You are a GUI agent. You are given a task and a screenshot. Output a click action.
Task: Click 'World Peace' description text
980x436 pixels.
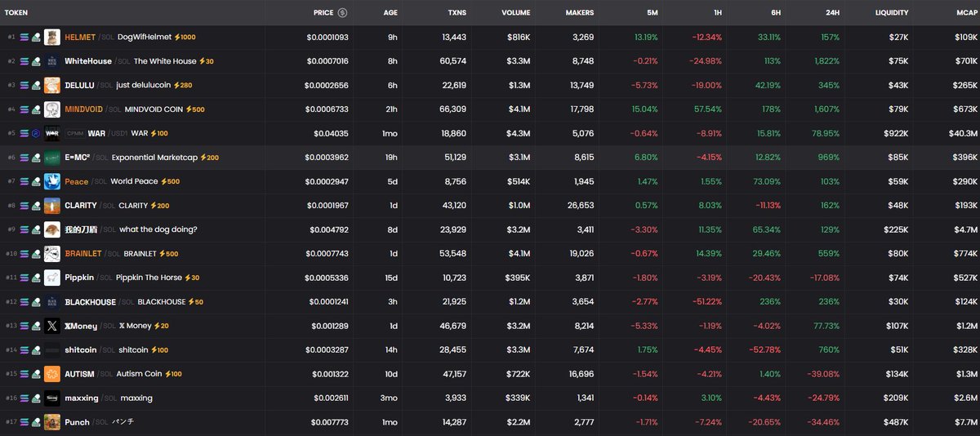coord(135,181)
